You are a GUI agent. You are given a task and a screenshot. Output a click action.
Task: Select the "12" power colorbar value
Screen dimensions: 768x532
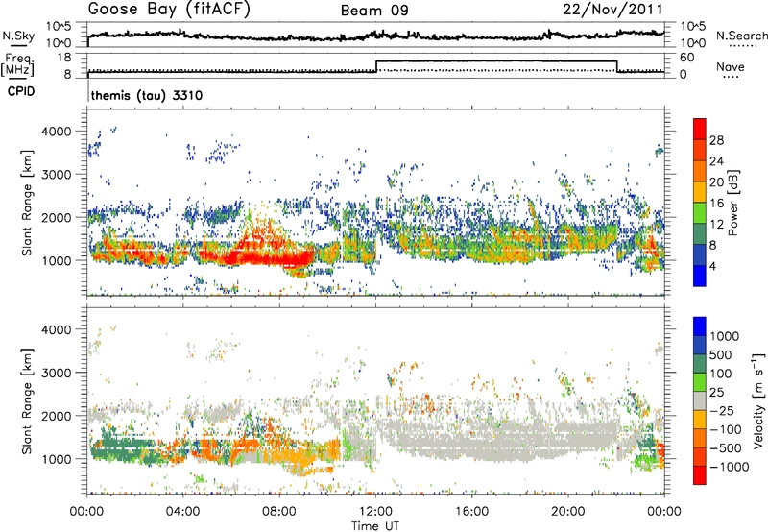pyautogui.click(x=716, y=225)
